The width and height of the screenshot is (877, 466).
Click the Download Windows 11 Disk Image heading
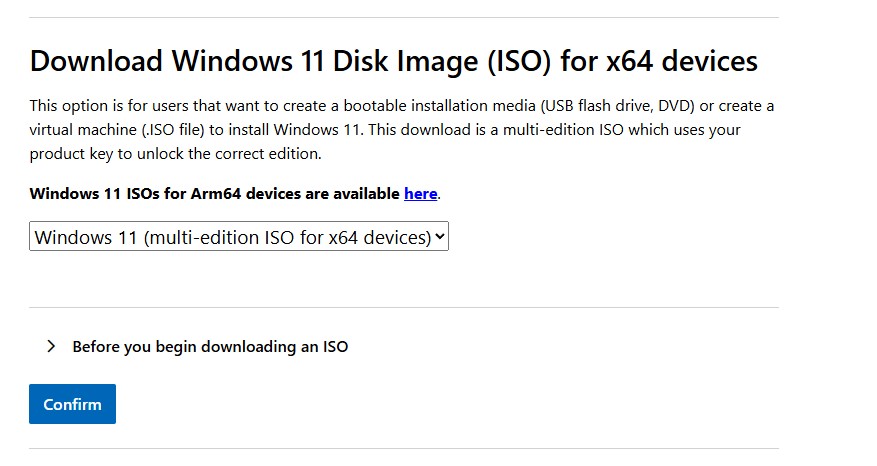click(393, 61)
